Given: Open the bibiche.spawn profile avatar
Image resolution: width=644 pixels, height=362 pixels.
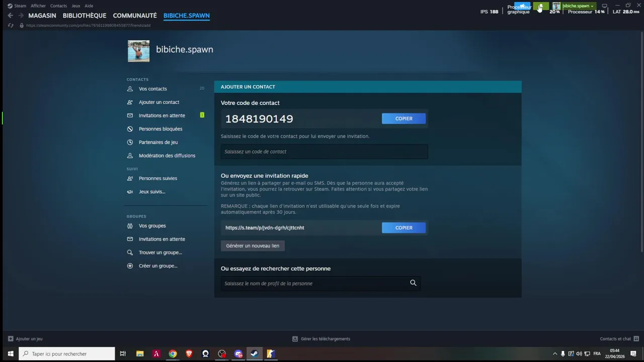Looking at the screenshot, I should point(138,51).
